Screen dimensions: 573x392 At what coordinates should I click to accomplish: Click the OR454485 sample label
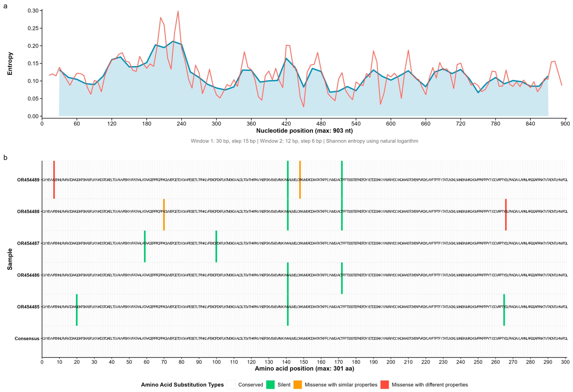coord(28,307)
